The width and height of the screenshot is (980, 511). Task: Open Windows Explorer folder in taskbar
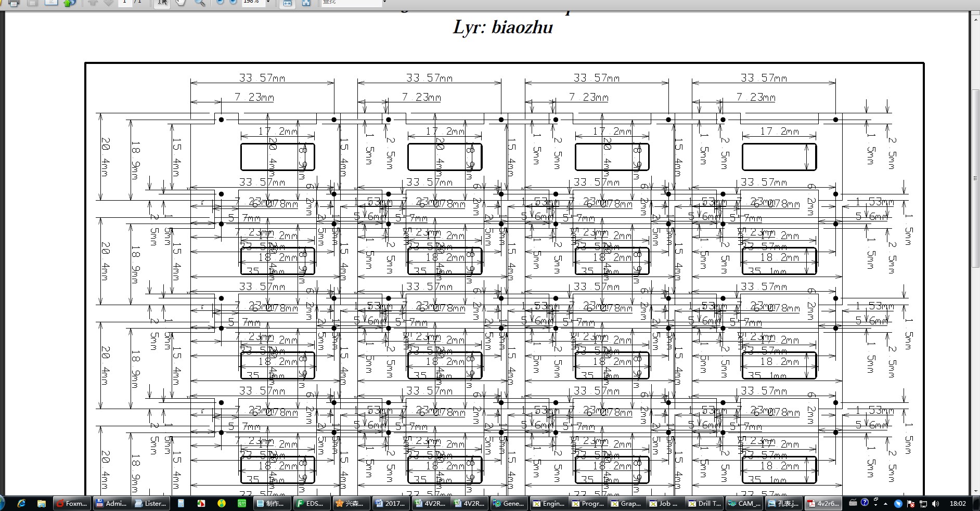pyautogui.click(x=42, y=503)
